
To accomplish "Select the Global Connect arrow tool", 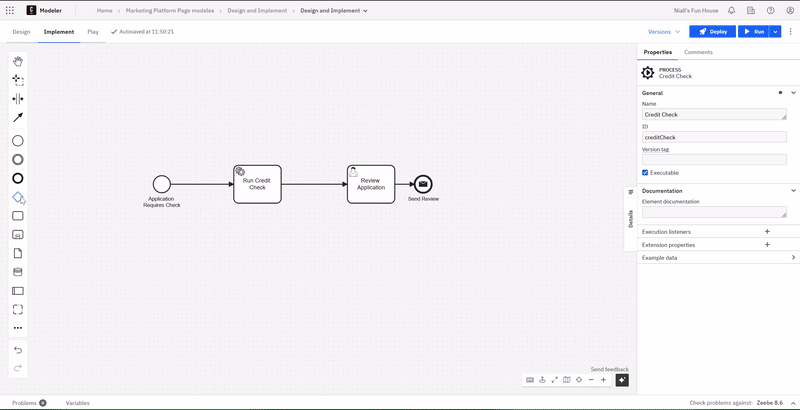I will [x=18, y=118].
